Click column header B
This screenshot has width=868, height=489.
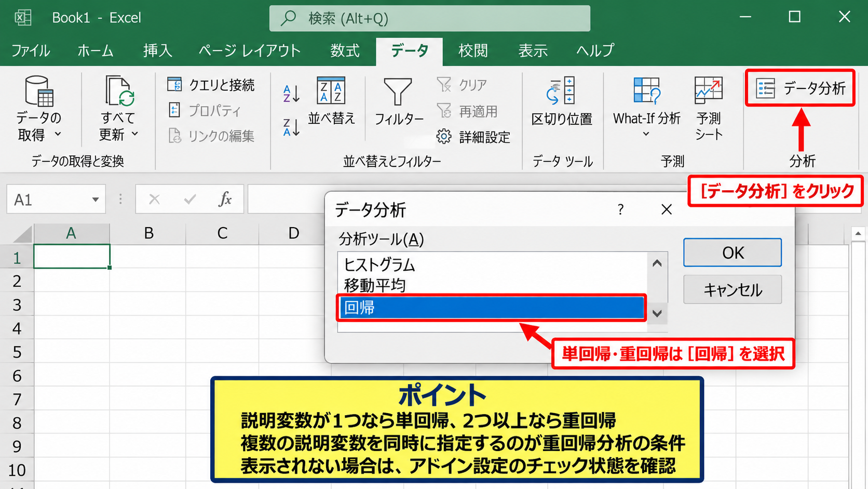click(148, 233)
